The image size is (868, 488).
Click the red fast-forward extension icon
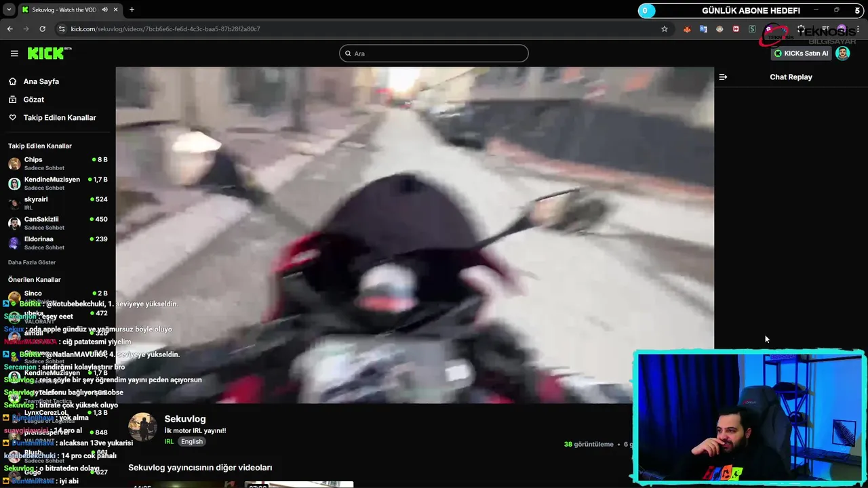736,29
